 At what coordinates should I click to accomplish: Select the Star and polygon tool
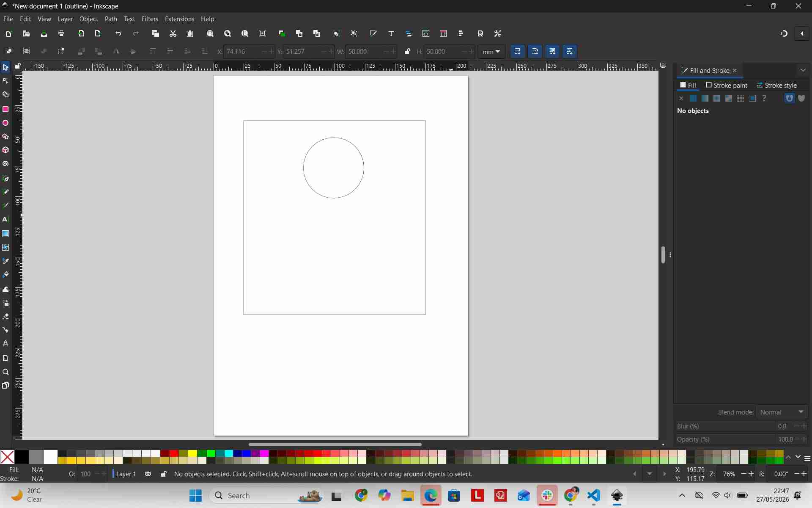point(5,137)
